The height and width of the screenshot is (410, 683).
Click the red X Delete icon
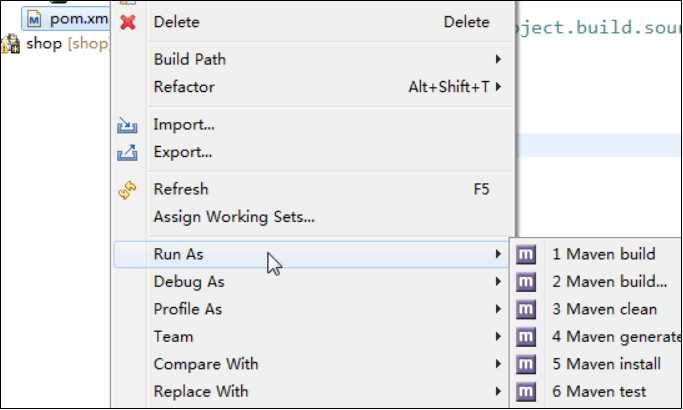pyautogui.click(x=128, y=22)
